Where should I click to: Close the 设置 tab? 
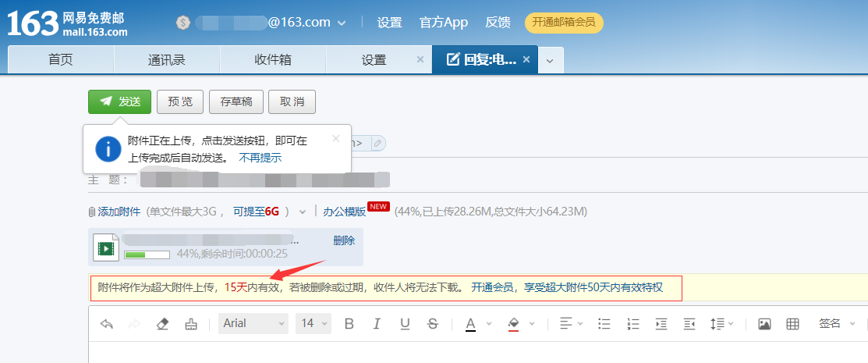point(420,60)
